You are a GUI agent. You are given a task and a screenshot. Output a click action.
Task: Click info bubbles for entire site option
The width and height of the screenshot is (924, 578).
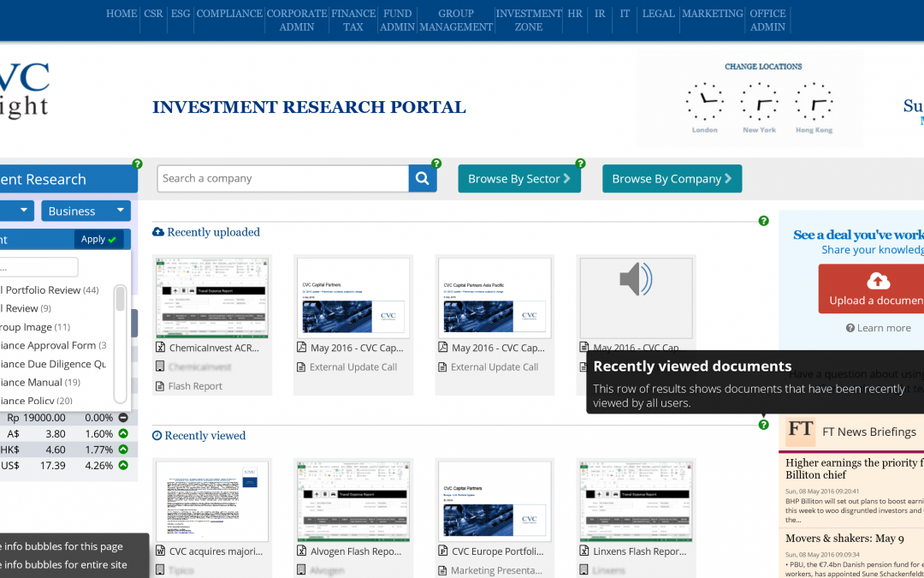(63, 564)
